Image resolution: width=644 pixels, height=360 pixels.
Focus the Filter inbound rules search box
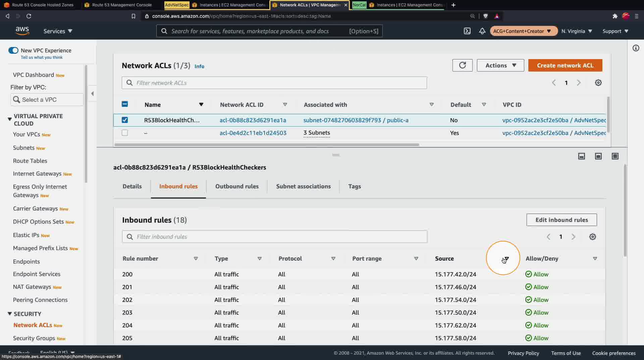[x=274, y=236]
